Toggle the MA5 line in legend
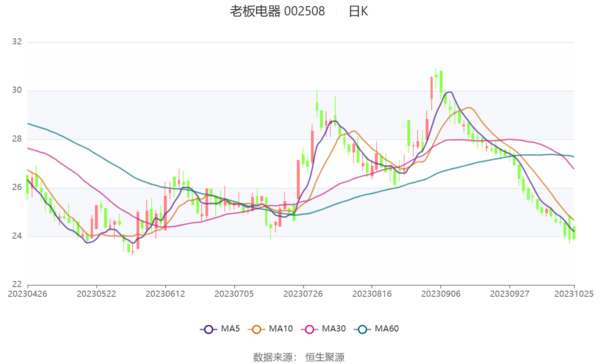 [219, 328]
